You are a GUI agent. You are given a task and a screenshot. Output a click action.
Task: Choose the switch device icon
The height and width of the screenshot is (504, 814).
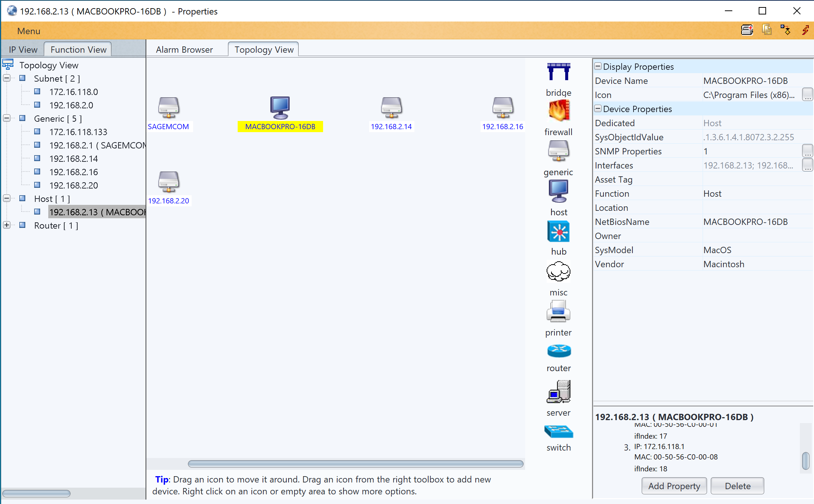pos(559,432)
